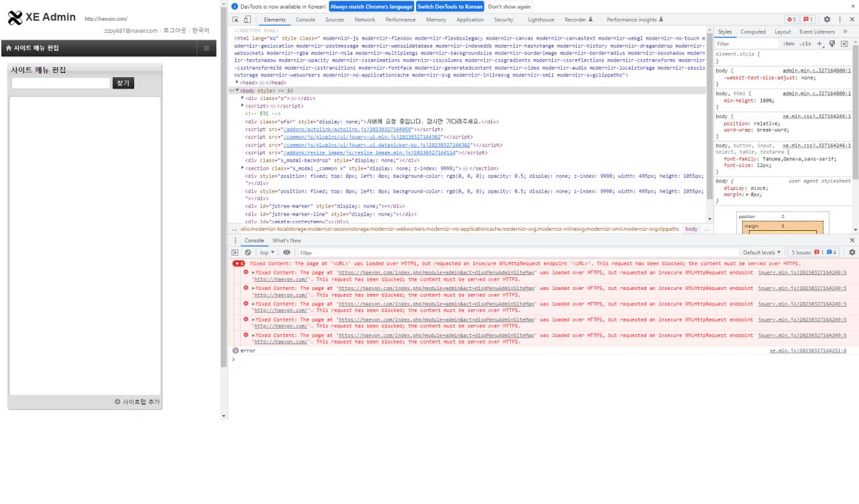Image resolution: width=859 pixels, height=504 pixels.
Task: Click Always match Chrome's language button
Action: 371,6
